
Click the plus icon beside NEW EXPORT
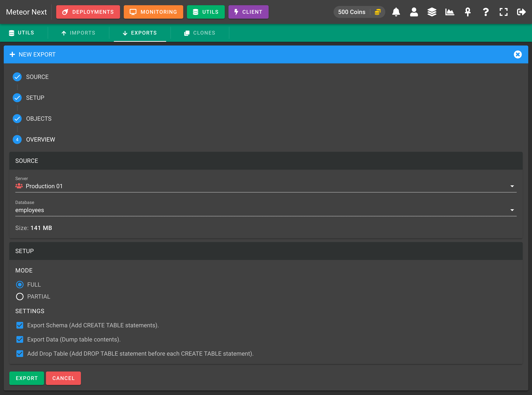tap(12, 55)
